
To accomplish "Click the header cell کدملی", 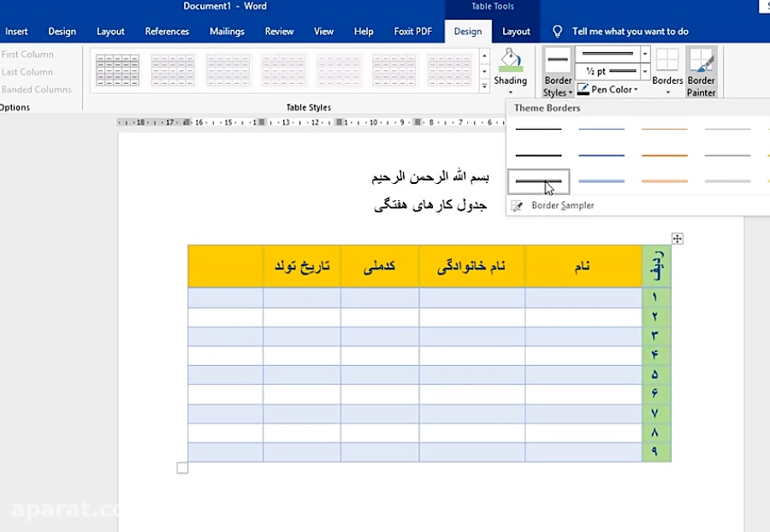I will point(380,266).
